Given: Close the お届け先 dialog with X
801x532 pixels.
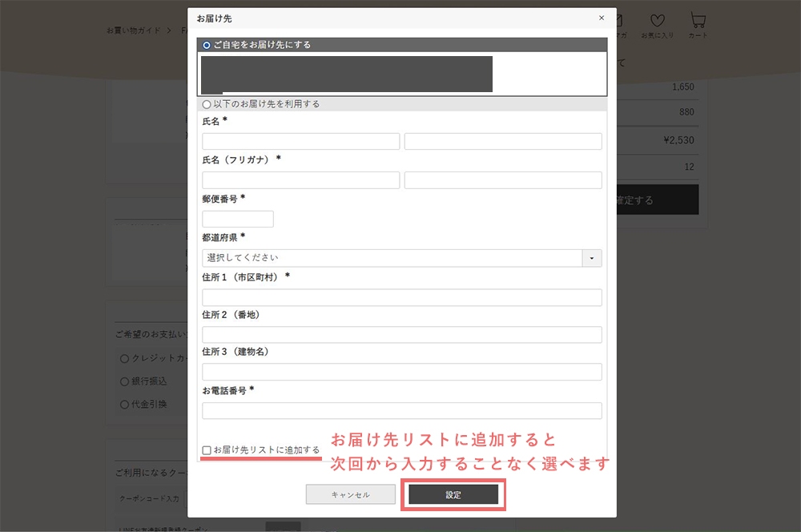Looking at the screenshot, I should pyautogui.click(x=602, y=18).
